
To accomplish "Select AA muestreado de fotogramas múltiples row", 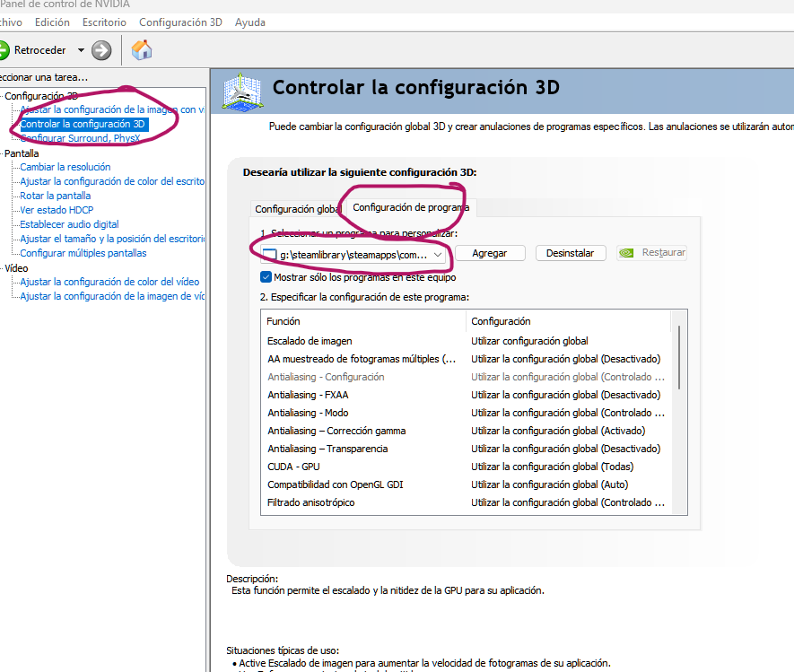I will [x=466, y=359].
